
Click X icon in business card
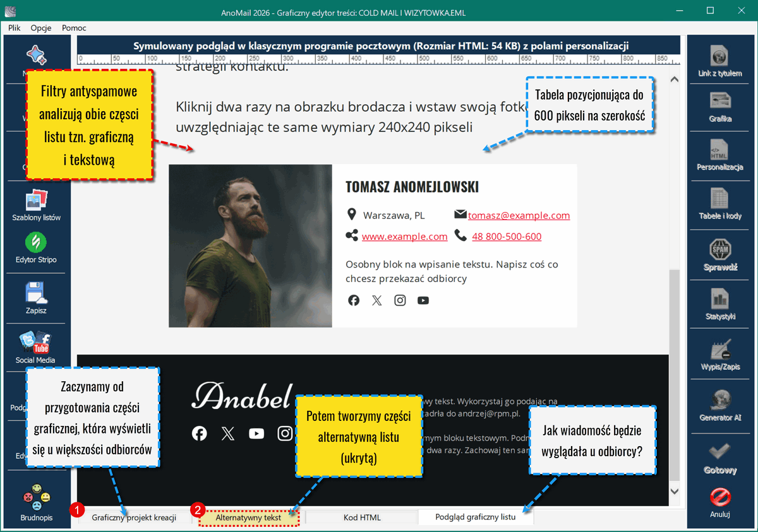[x=377, y=300]
